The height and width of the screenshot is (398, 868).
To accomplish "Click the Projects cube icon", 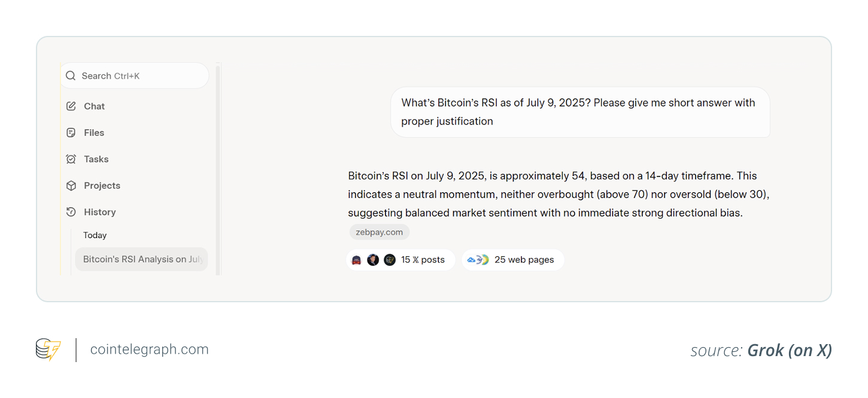I will click(71, 186).
